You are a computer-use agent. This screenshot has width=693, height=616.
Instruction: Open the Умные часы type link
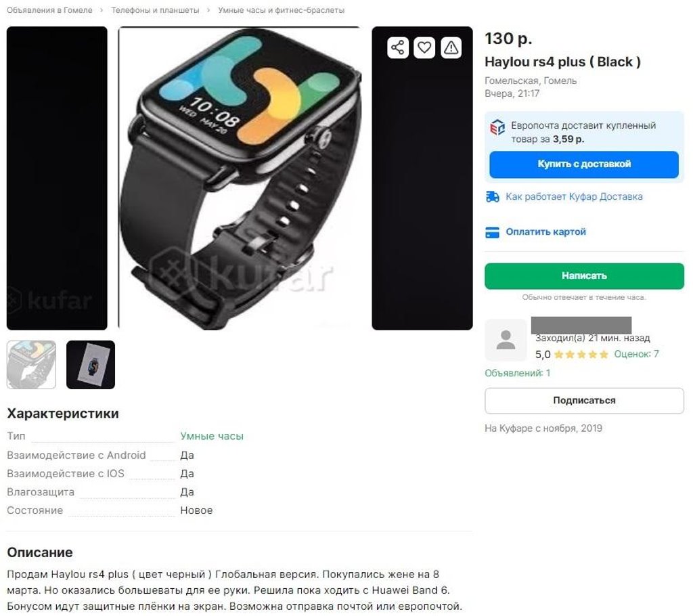(212, 436)
